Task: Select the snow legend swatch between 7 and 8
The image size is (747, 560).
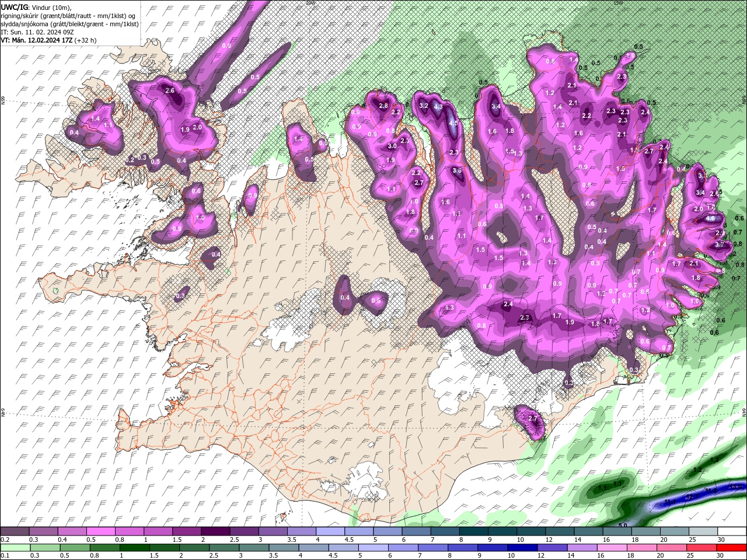Action: click(445, 531)
